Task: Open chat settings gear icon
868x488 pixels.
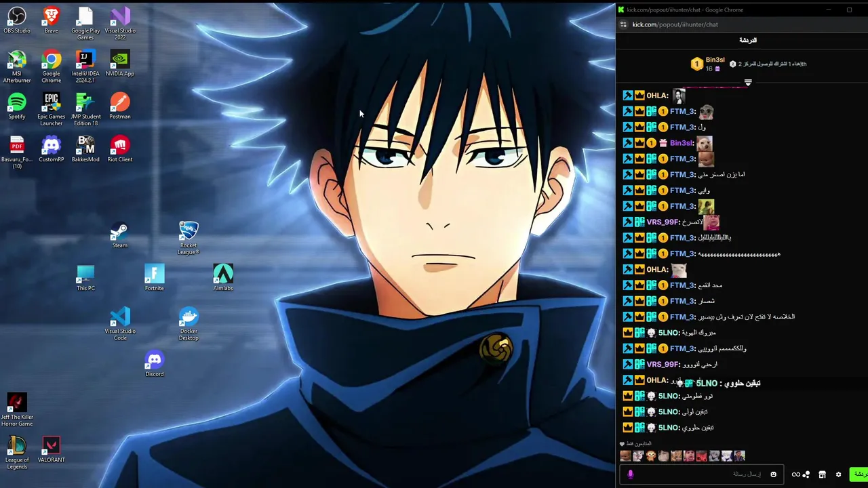Action: pos(838,474)
